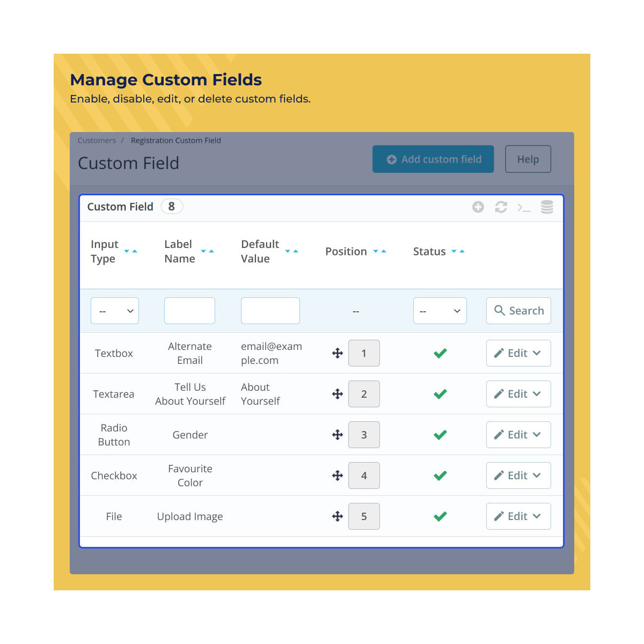The height and width of the screenshot is (644, 644).
Task: Toggle the status checkmark for Favourite Color
Action: pyautogui.click(x=440, y=475)
